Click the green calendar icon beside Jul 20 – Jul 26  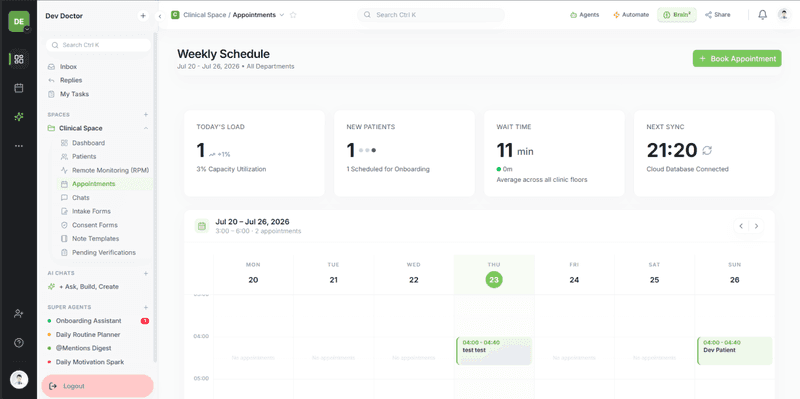coord(202,226)
